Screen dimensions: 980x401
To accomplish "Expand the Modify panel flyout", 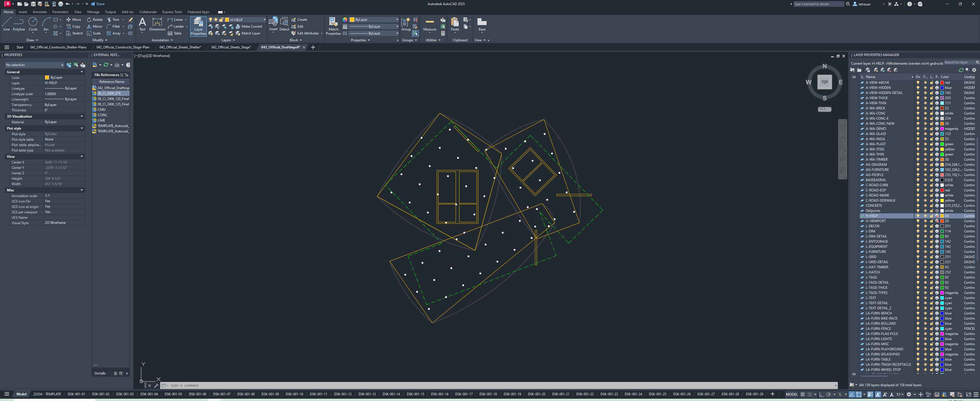I will point(100,40).
